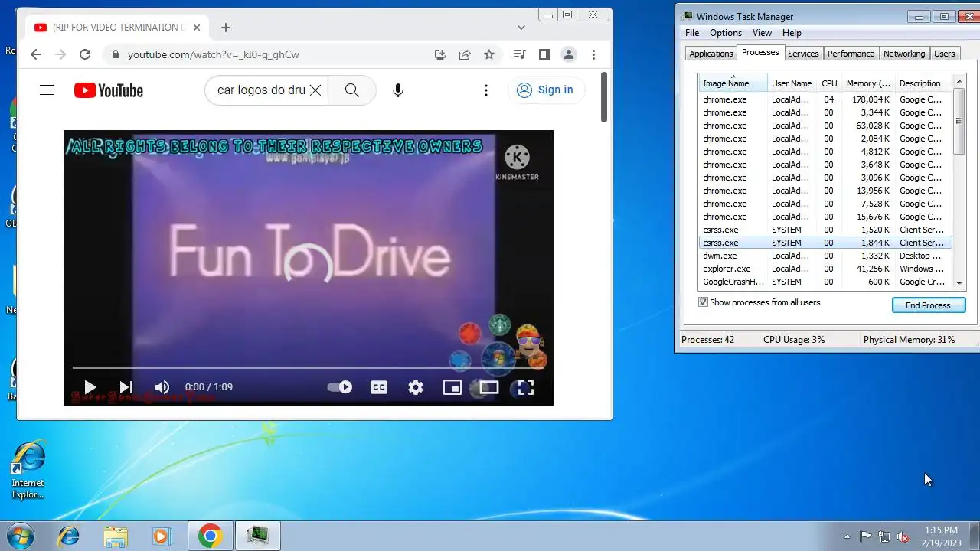Switch to Applications tab
The height and width of the screenshot is (551, 980).
click(711, 54)
